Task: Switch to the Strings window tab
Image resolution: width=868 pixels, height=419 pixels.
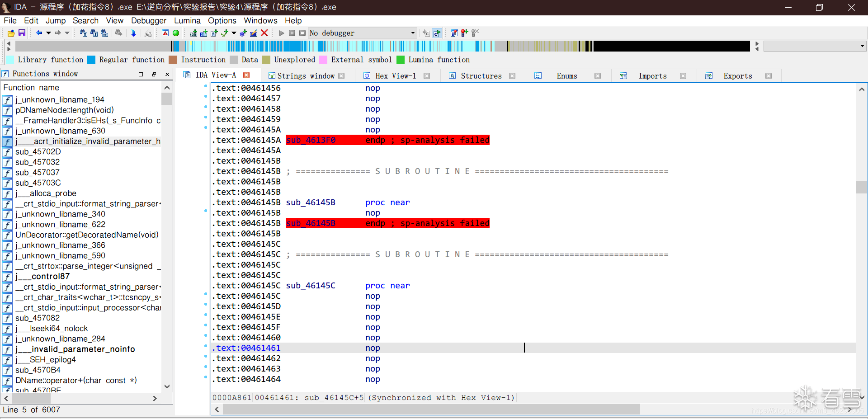Action: [x=306, y=76]
